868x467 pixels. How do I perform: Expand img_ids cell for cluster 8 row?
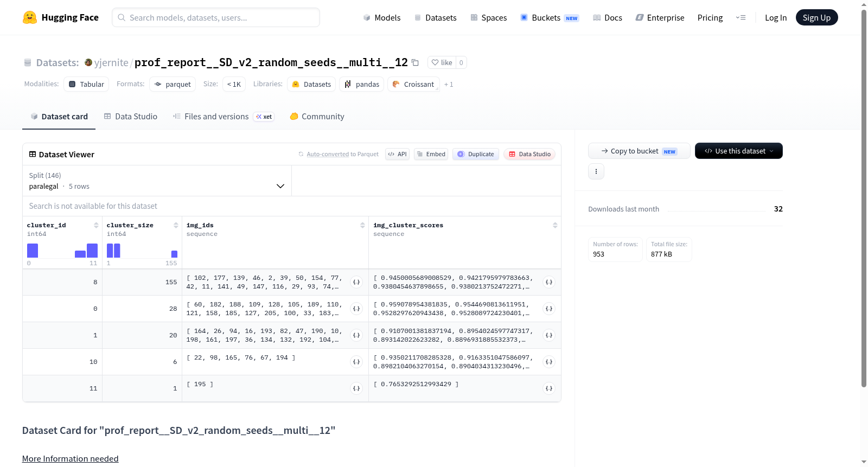356,282
